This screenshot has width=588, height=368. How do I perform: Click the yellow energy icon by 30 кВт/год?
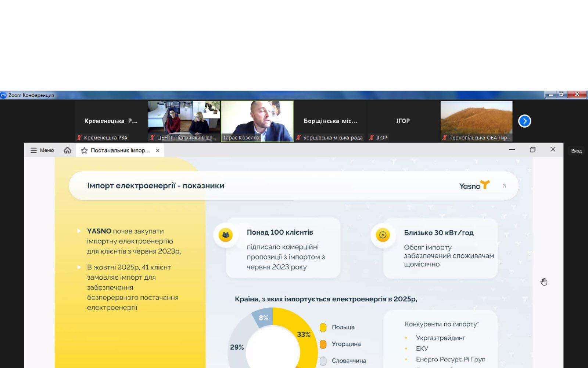point(383,235)
